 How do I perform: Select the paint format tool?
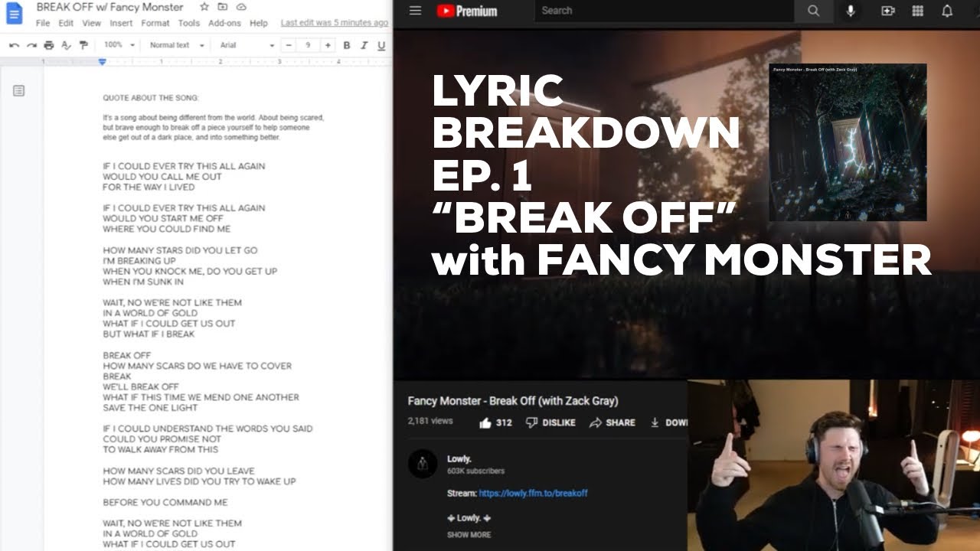[83, 46]
